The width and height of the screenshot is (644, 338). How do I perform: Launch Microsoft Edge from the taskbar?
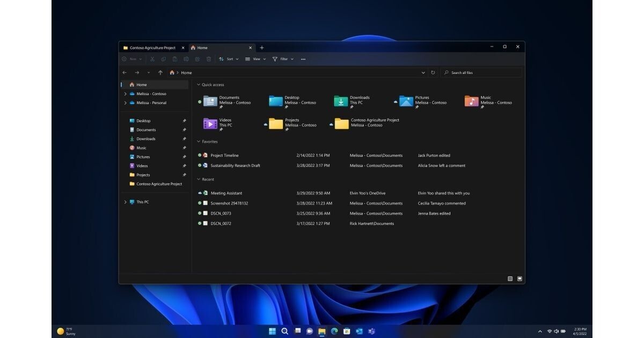point(334,331)
